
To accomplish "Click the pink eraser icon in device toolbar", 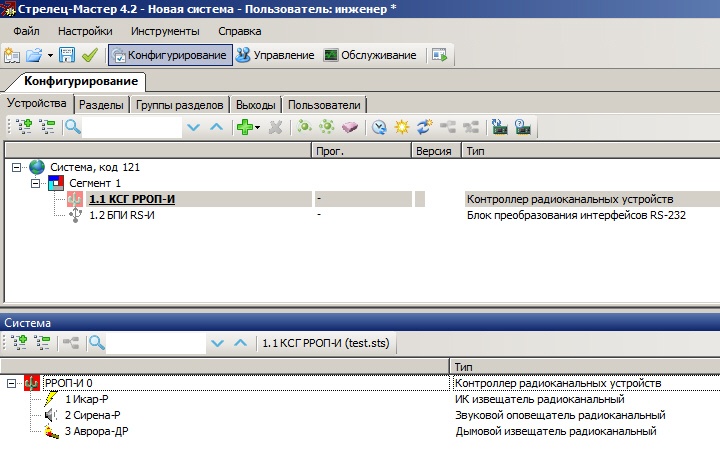I will coord(349,127).
